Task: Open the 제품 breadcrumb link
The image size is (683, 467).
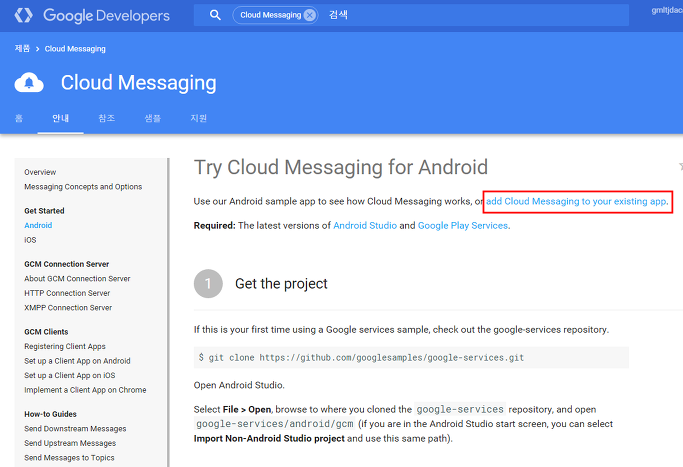Action: click(x=22, y=49)
